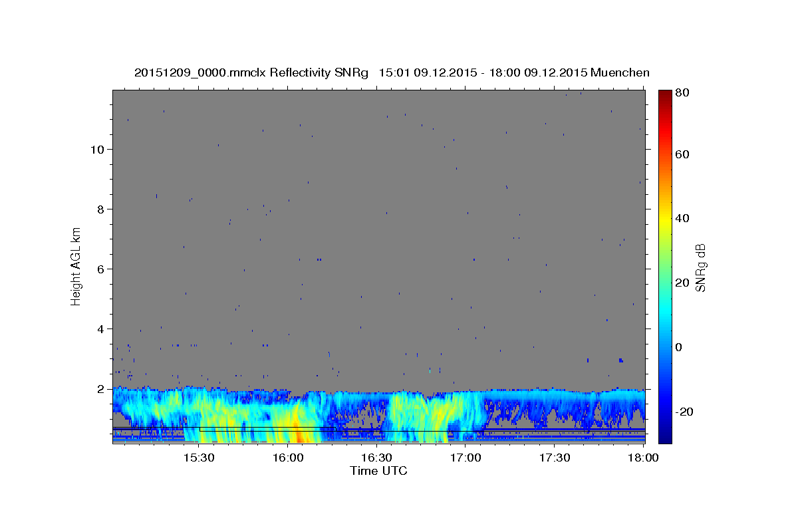
Task: Click the height label 10
Action: pos(98,149)
